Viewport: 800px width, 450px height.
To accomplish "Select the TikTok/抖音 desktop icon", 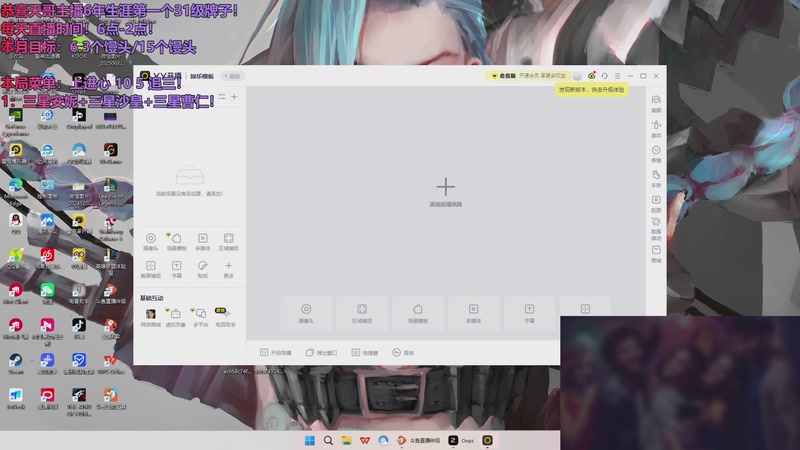I will [79, 329].
